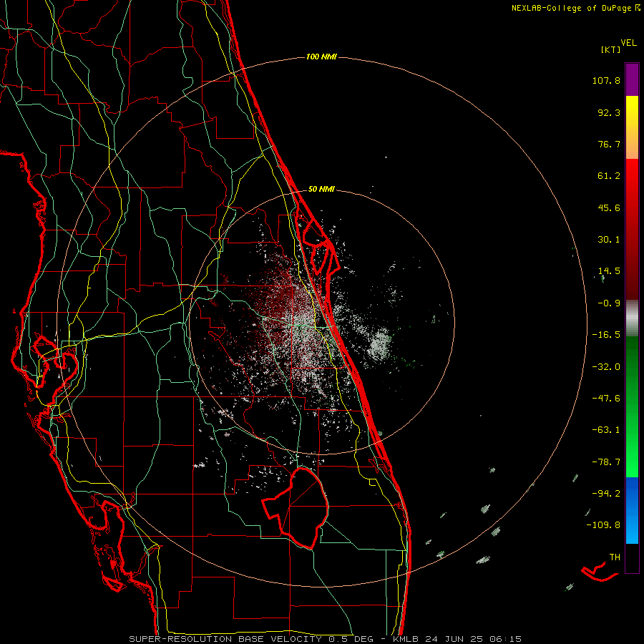Select the 61.2 velocity scale value

click(609, 176)
